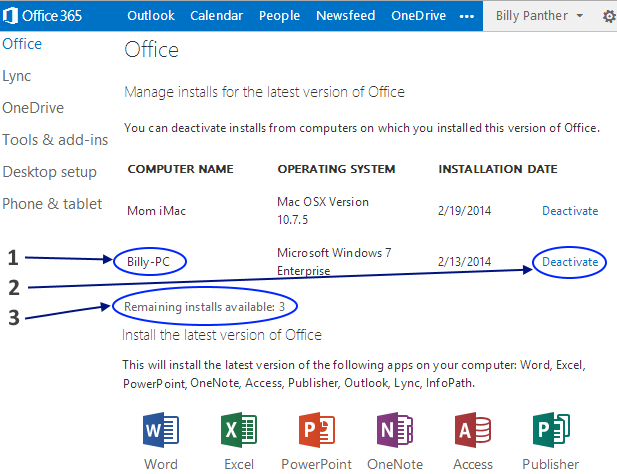Open Newsfeed in the top navigation
617x474 pixels.
[x=345, y=16]
